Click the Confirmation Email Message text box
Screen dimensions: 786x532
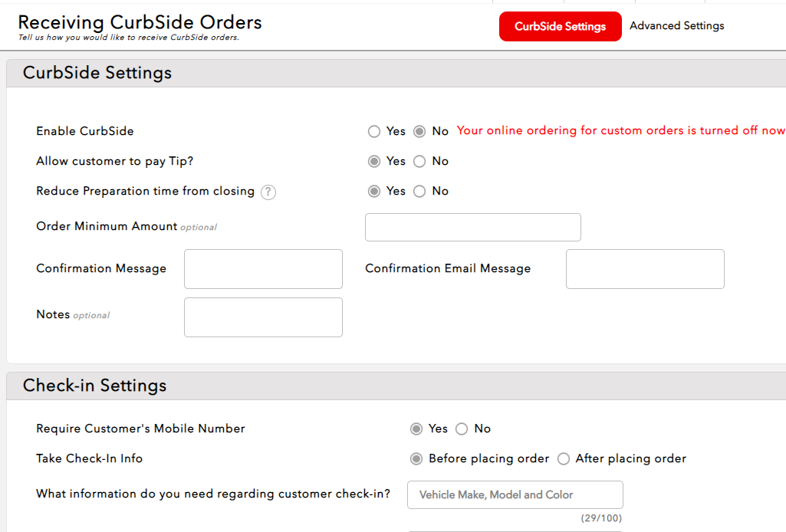click(645, 269)
